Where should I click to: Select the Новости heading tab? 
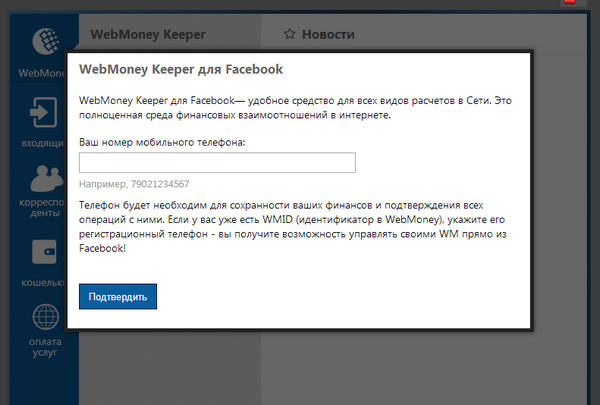328,34
